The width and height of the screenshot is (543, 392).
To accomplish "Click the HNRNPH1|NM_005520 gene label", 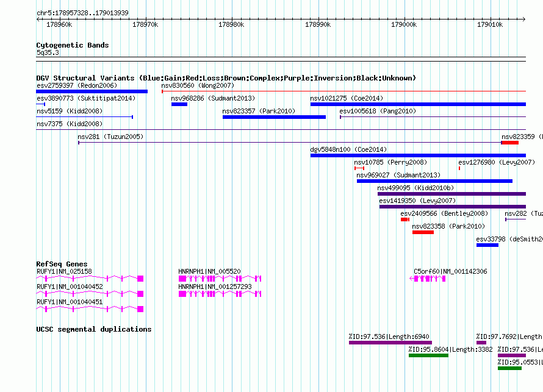I will [209, 272].
